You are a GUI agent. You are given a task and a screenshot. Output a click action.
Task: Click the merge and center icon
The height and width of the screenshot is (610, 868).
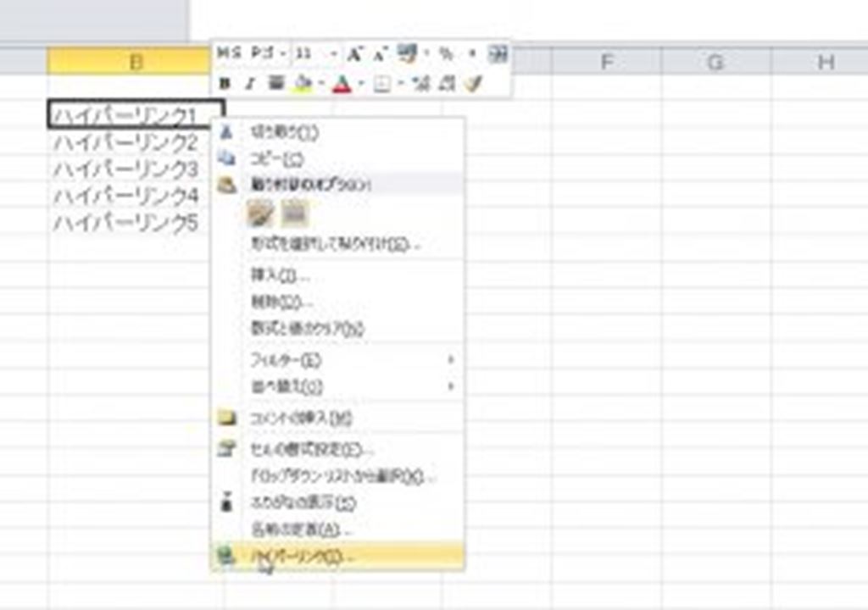point(498,54)
